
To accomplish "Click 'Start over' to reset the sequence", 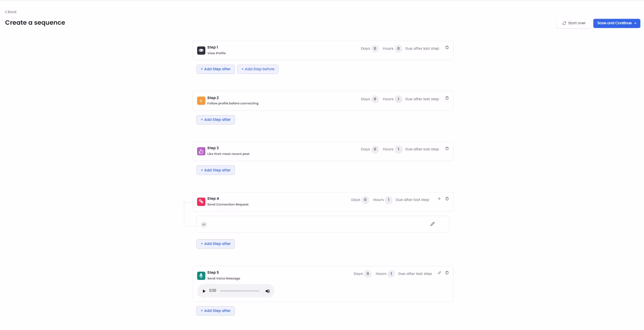I will coord(573,23).
